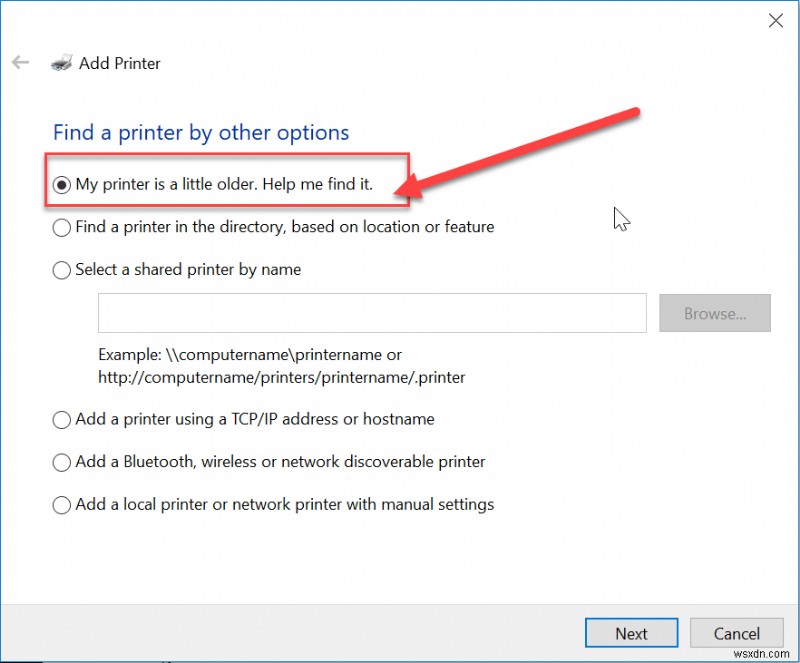The width and height of the screenshot is (800, 663).
Task: Select 'Select a shared printer by name' option
Action: click(x=61, y=269)
